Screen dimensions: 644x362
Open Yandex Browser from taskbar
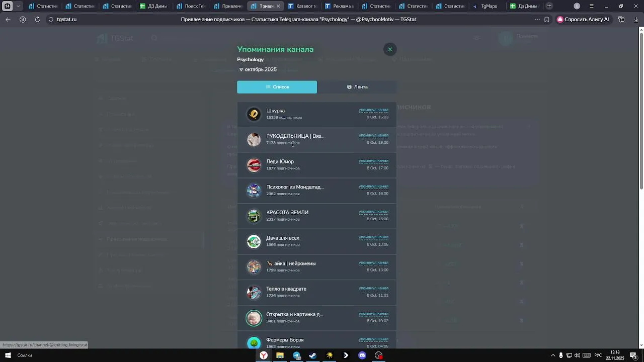click(x=264, y=355)
